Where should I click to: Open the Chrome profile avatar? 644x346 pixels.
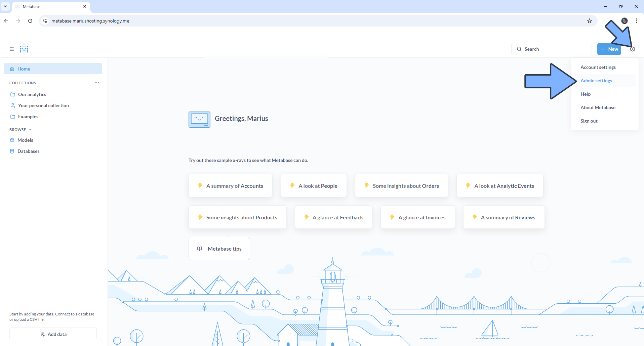(x=625, y=21)
